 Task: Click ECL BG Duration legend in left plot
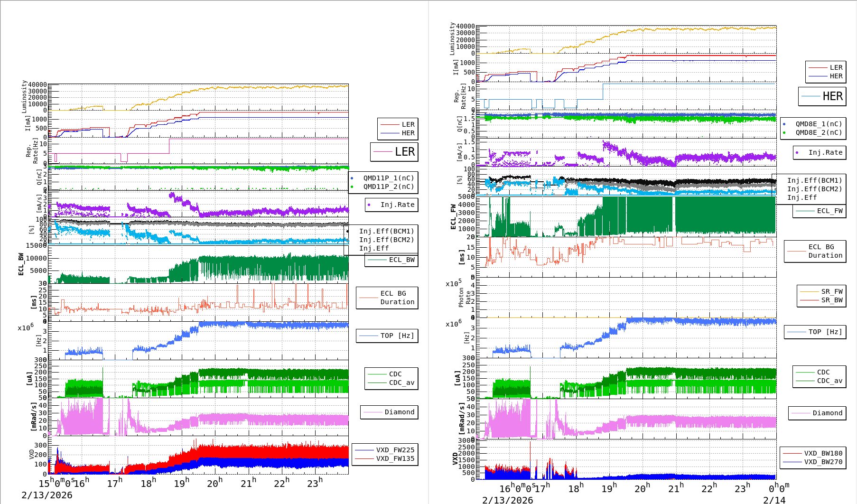point(387,298)
